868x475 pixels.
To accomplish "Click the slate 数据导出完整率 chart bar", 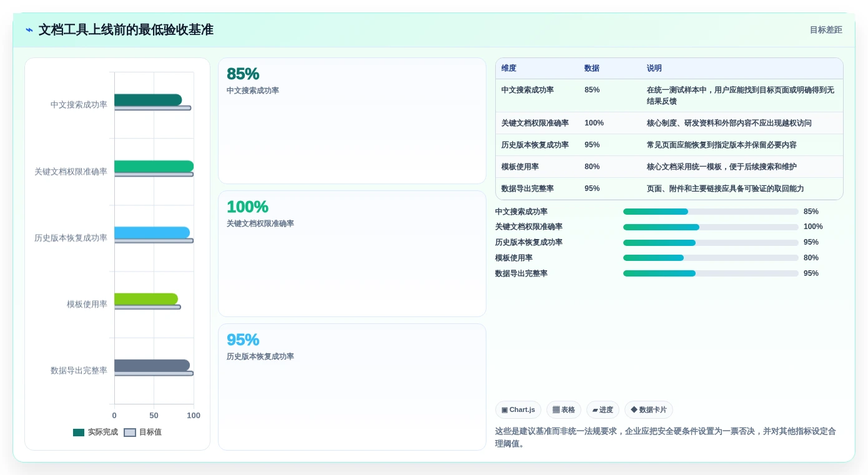I will 152,366.
